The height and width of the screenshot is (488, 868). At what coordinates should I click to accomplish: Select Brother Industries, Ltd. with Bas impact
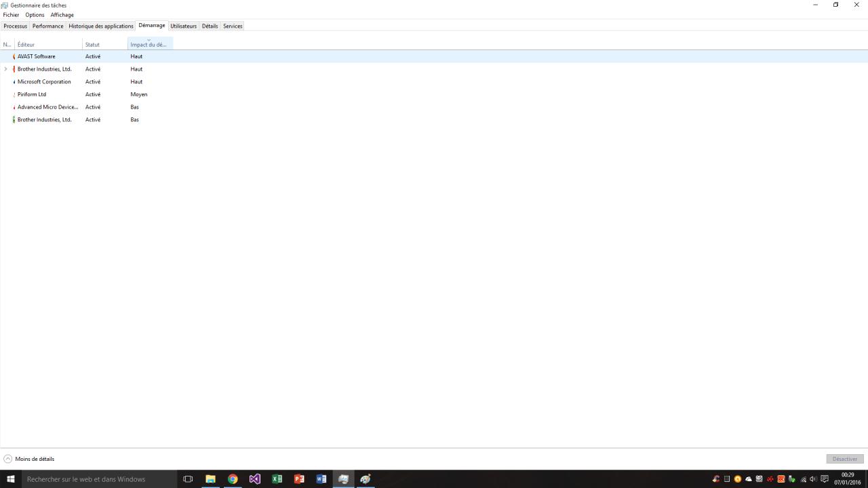[434, 120]
